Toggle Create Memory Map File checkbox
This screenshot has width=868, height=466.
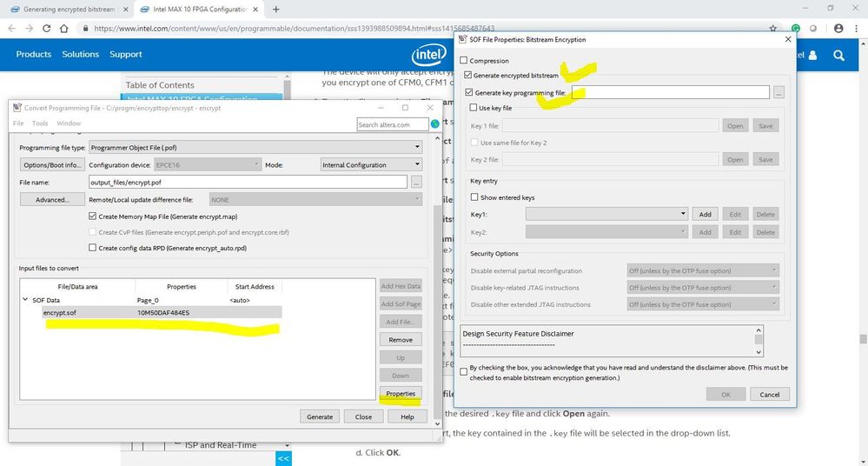click(x=92, y=216)
